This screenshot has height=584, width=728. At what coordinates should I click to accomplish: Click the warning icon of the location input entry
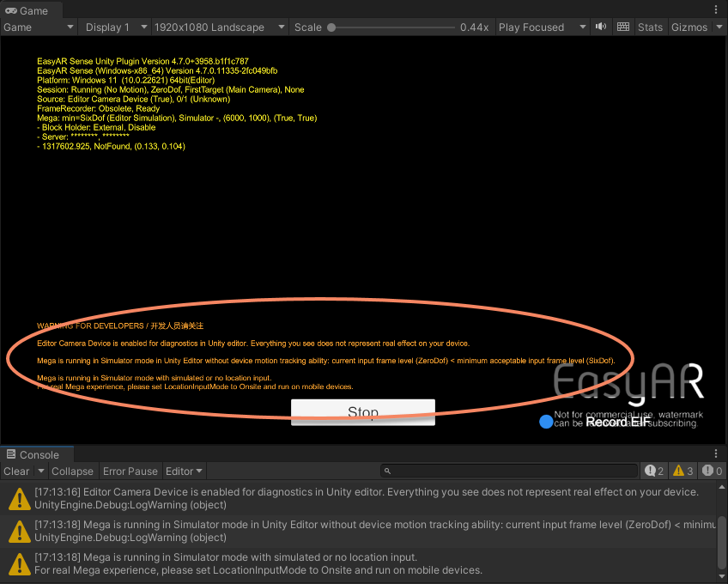pyautogui.click(x=20, y=563)
